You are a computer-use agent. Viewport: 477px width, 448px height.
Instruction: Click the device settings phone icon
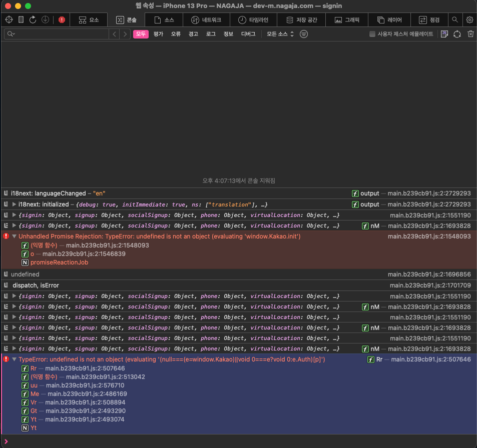pos(21,20)
